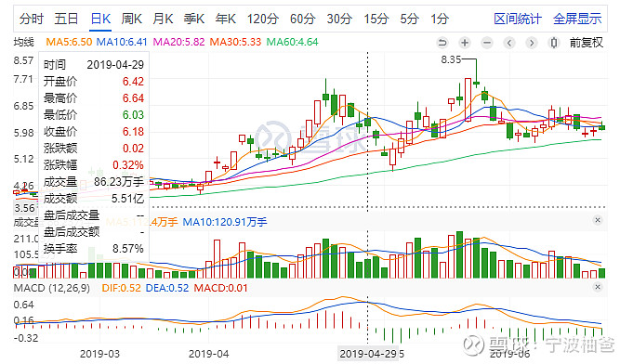Image resolution: width=633 pixels, height=364 pixels.
Task: Click the 成交量 86.23万手 tooltip row
Action: (94, 182)
